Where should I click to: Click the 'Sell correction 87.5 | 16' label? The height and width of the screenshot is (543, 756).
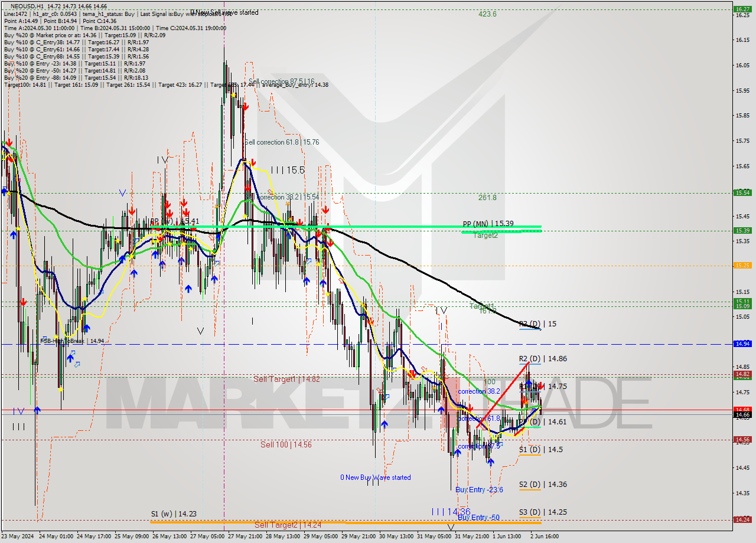point(282,81)
